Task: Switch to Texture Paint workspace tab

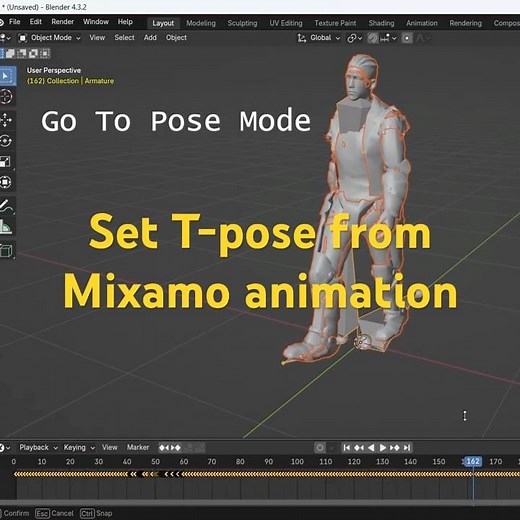Action: [x=335, y=23]
